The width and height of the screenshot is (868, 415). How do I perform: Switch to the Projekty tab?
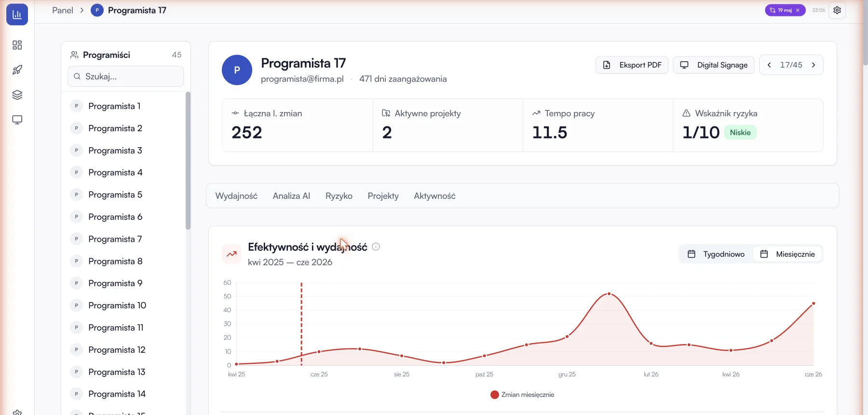coord(383,196)
